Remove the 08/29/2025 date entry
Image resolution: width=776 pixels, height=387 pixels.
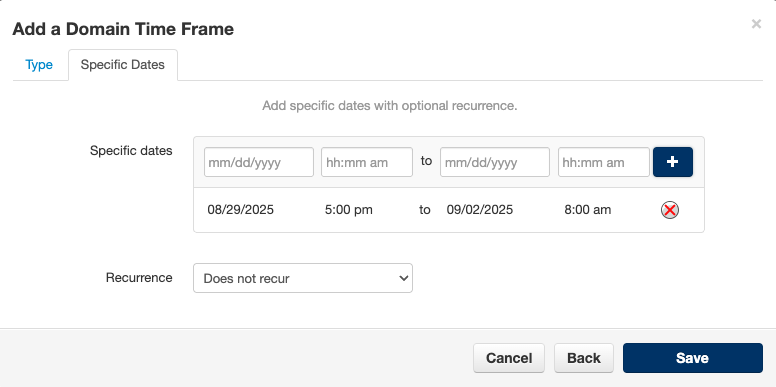670,210
